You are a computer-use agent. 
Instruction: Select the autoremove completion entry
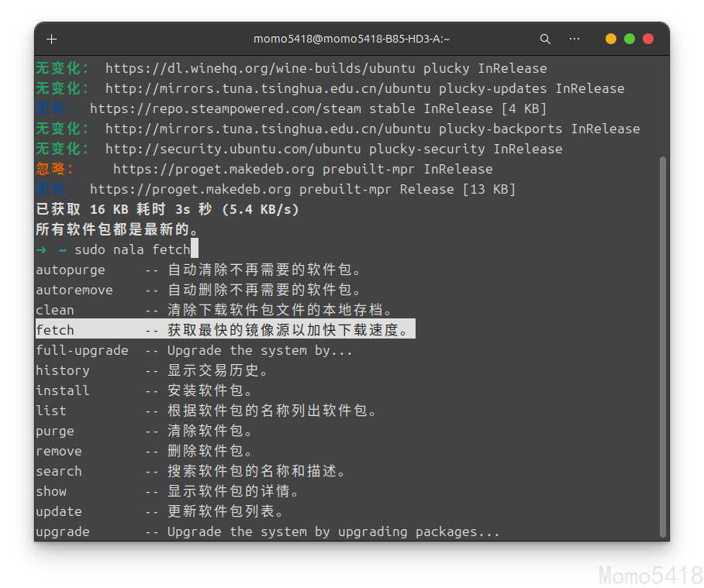74,290
